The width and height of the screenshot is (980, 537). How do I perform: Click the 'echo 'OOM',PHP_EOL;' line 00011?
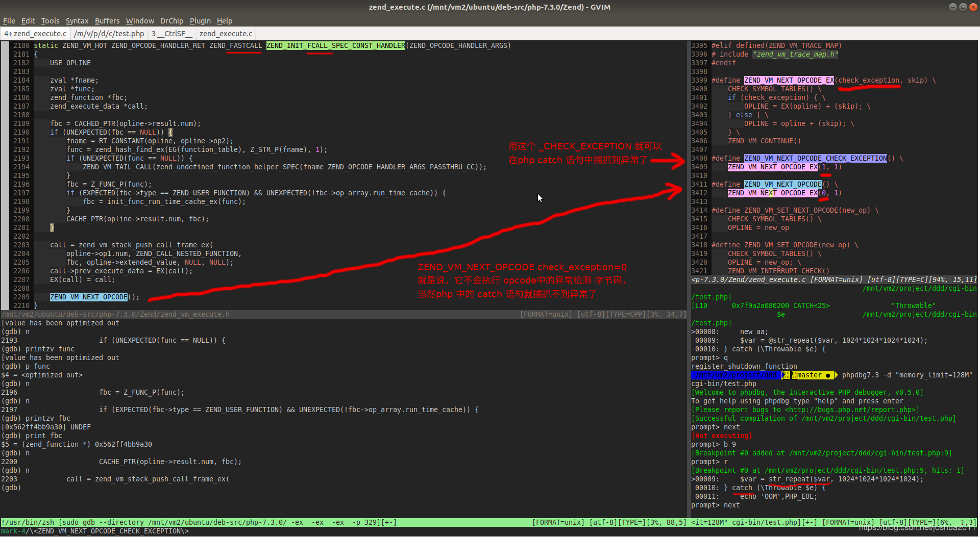coord(779,497)
